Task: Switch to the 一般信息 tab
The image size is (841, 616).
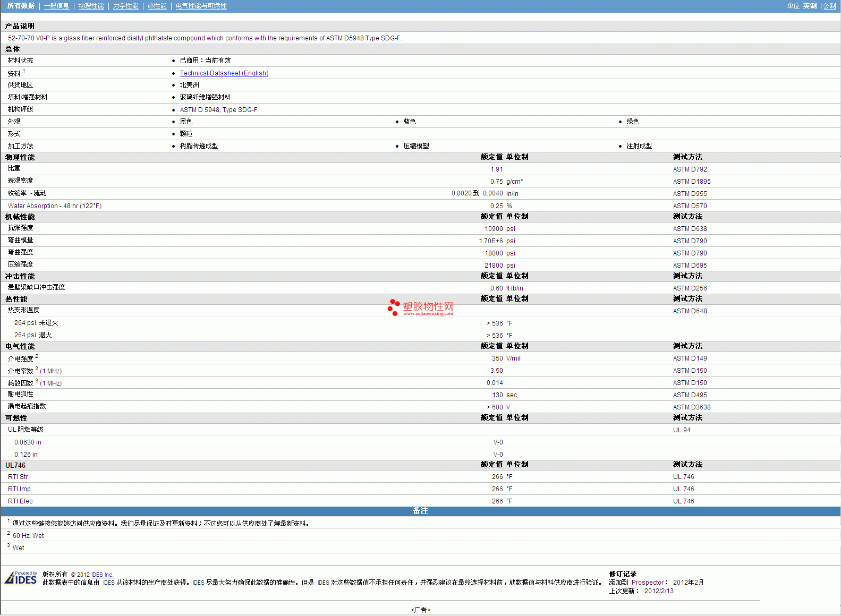Action: [56, 6]
